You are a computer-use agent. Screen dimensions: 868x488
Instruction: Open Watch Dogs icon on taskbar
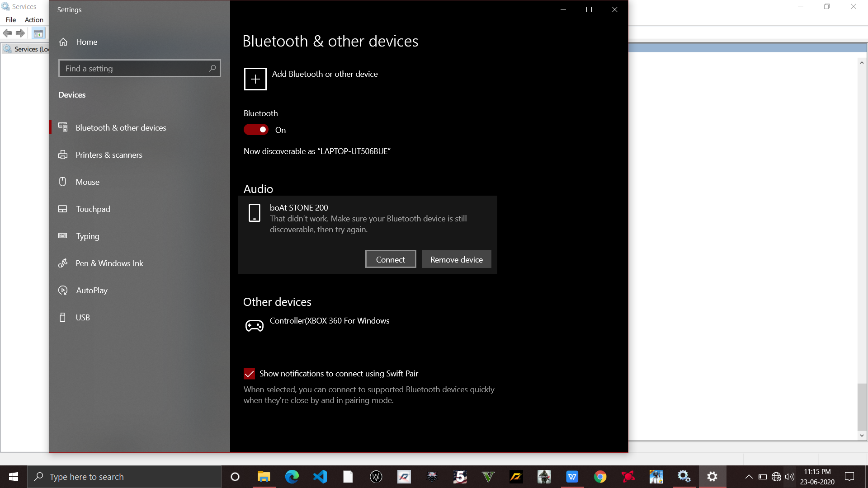(x=376, y=477)
